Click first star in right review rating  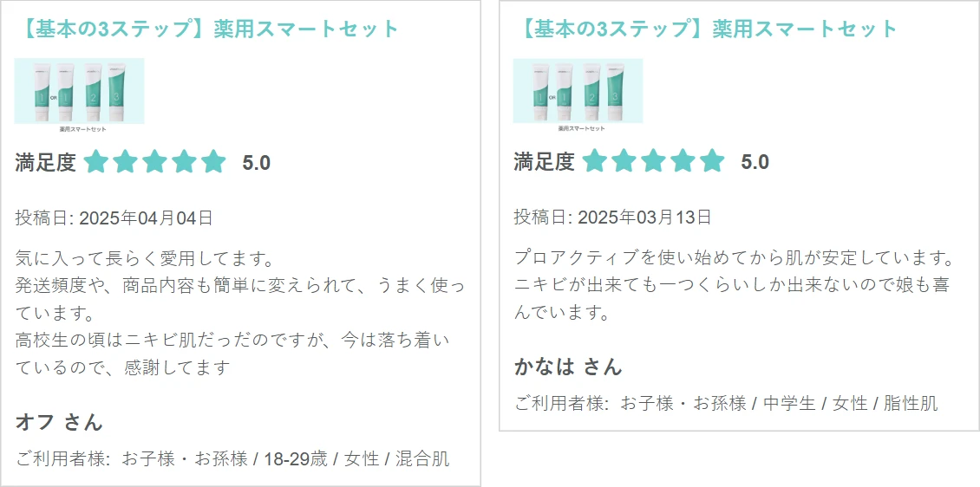click(x=595, y=161)
